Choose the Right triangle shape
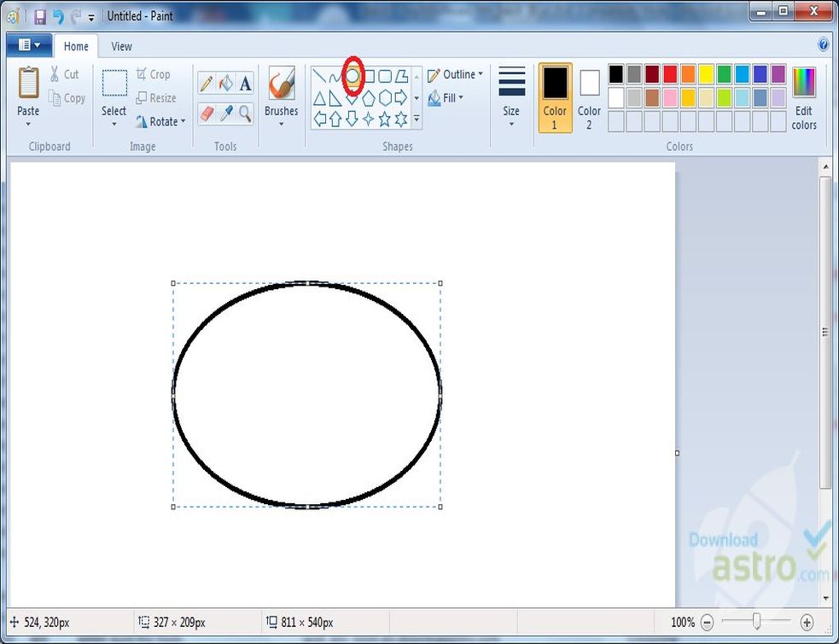The width and height of the screenshot is (839, 644). click(335, 98)
